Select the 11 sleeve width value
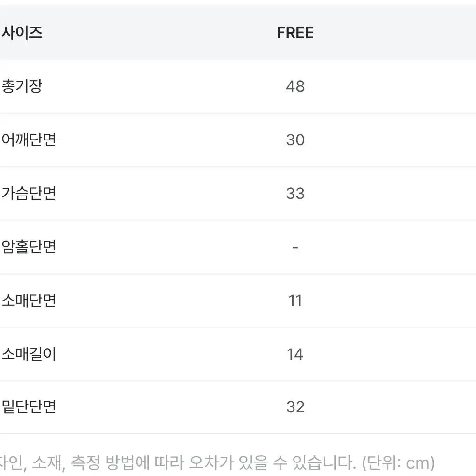Viewport: 476px width, 476px height. click(295, 301)
